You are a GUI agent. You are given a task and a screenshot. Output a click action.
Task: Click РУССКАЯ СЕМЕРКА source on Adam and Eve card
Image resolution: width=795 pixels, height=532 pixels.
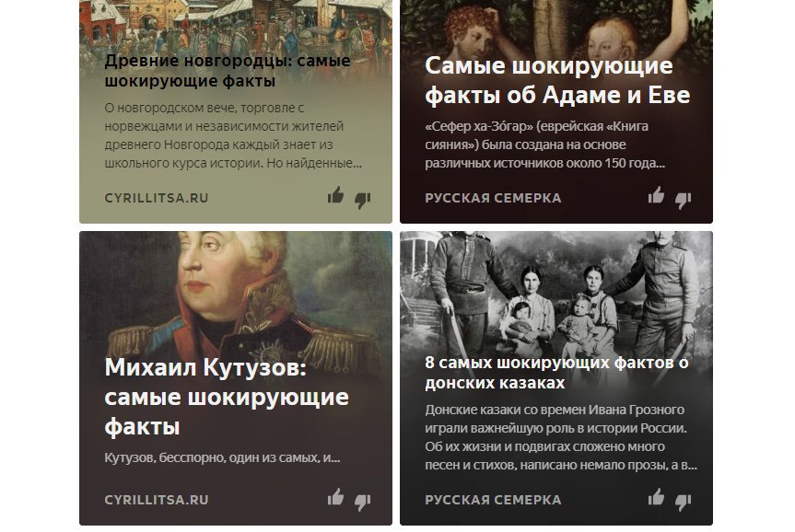493,198
